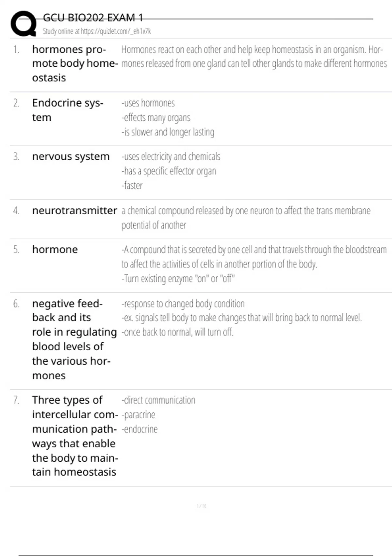Click the Quizlet Q logo
The image size is (392, 556).
(24, 24)
